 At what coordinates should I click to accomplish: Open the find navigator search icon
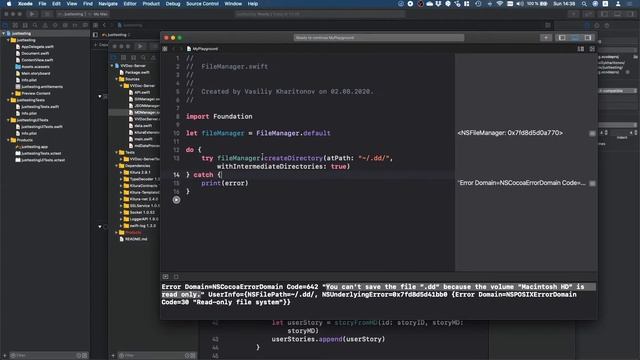click(x=35, y=25)
